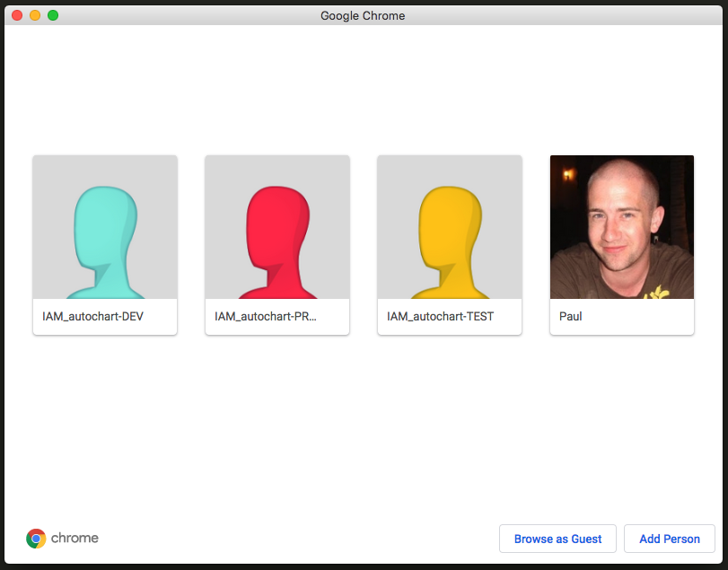This screenshot has width=728, height=570.
Task: Click the IAM_autochart-TEST profile name
Action: tap(440, 317)
